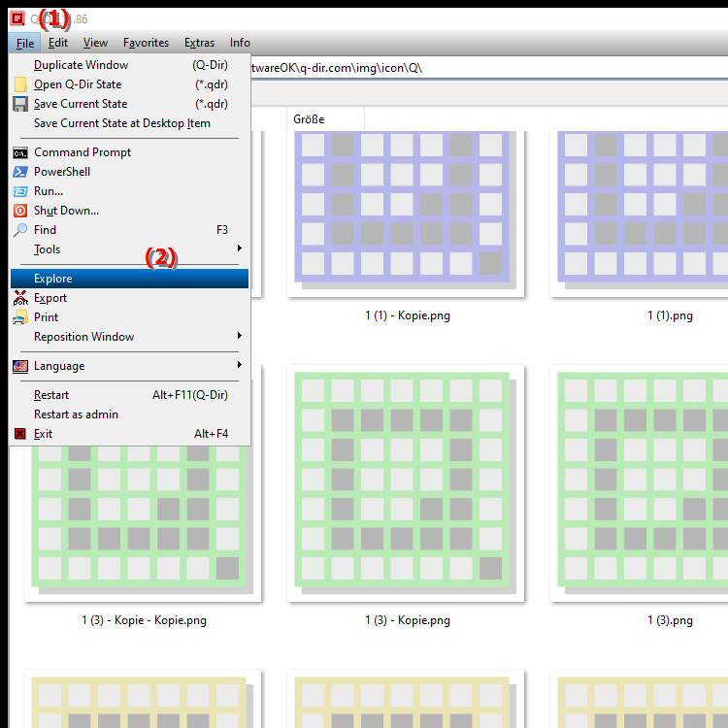Click the highlighted Explore menu item
The height and width of the screenshot is (728, 728).
[x=129, y=279]
